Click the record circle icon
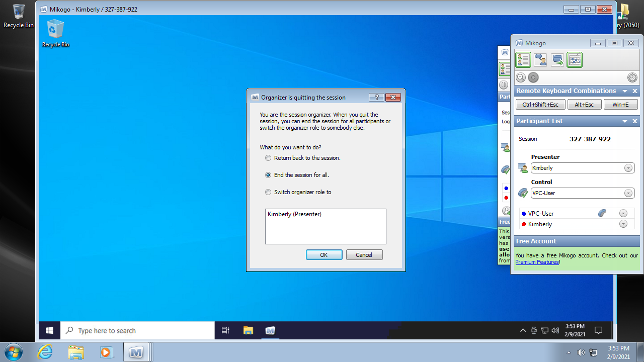Image resolution: width=644 pixels, height=362 pixels. click(x=533, y=77)
